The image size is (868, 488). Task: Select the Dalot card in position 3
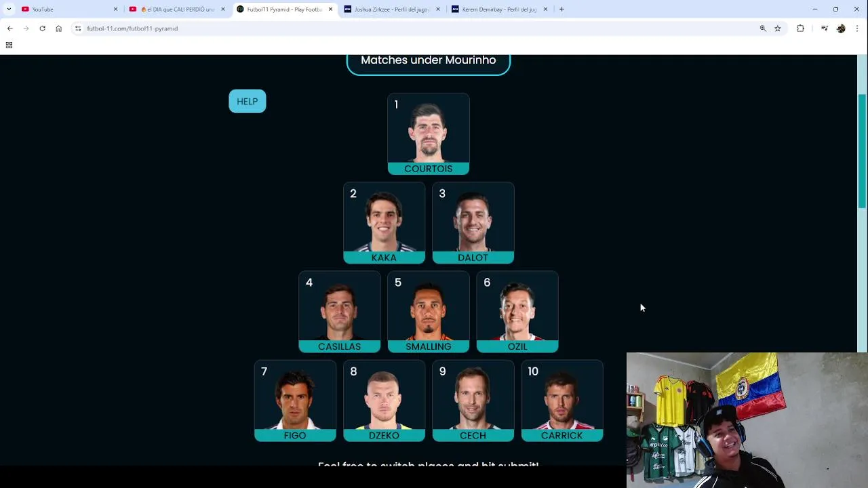pyautogui.click(x=473, y=223)
